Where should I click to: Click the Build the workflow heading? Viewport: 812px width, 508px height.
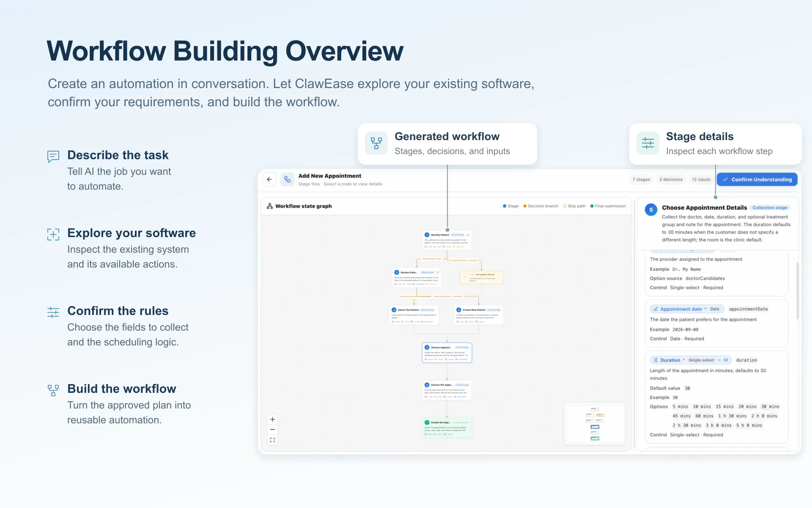(122, 389)
